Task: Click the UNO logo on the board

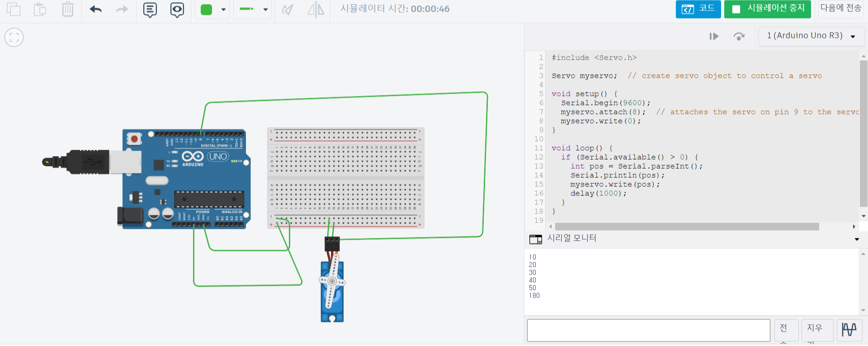Action: tap(218, 156)
